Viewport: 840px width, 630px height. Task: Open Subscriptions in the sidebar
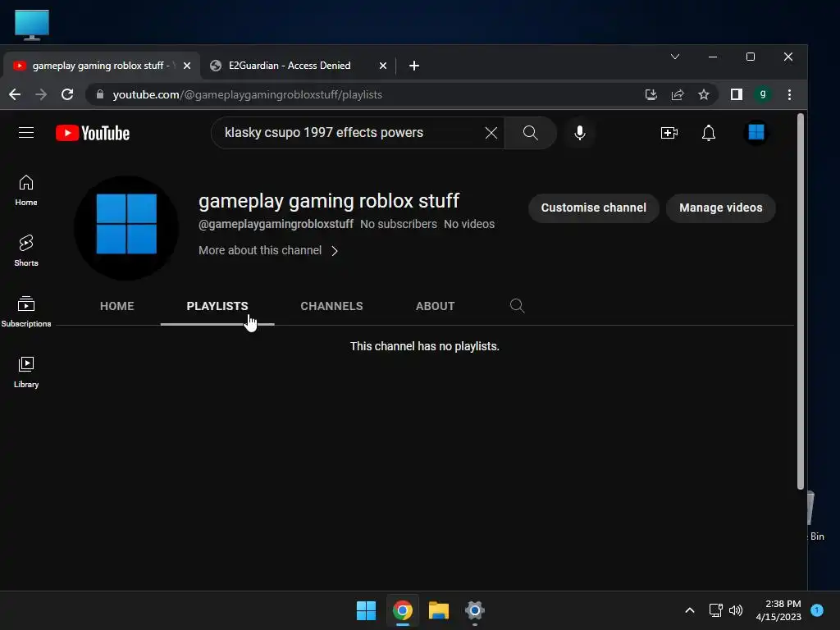pos(25,311)
